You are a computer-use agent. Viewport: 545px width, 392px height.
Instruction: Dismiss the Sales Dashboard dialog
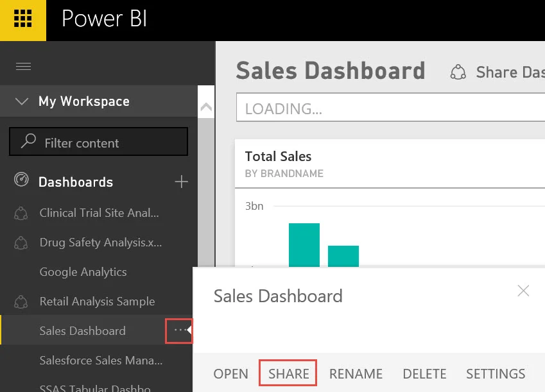coord(523,291)
